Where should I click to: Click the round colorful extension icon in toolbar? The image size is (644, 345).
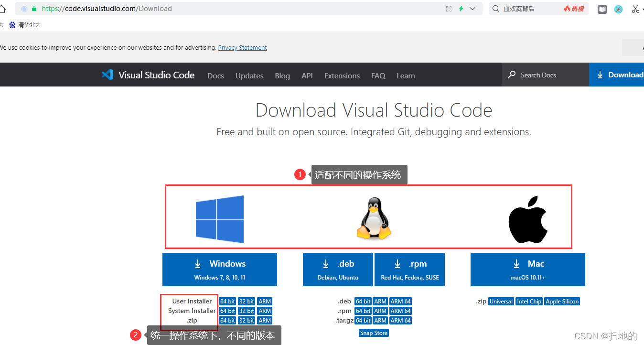click(619, 9)
